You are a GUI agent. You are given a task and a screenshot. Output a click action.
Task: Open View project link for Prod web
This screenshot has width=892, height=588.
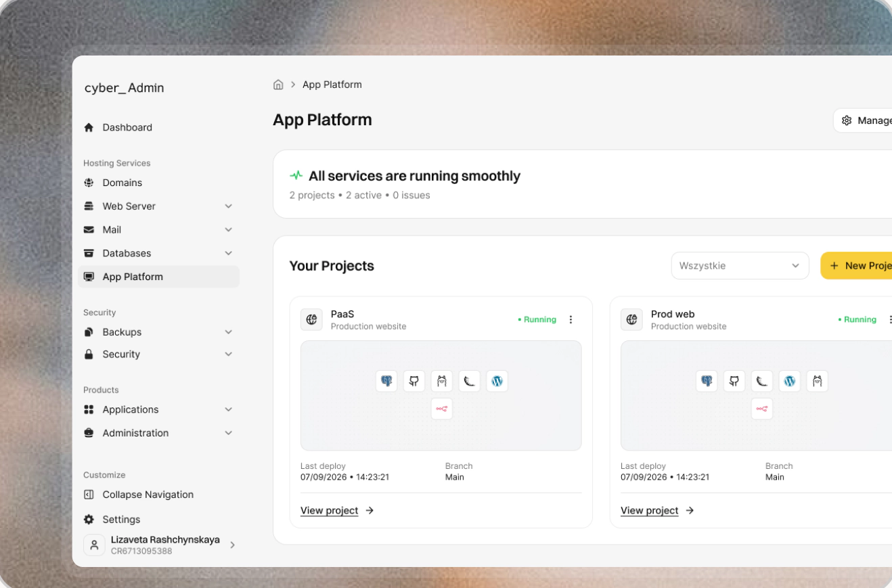pyautogui.click(x=657, y=510)
